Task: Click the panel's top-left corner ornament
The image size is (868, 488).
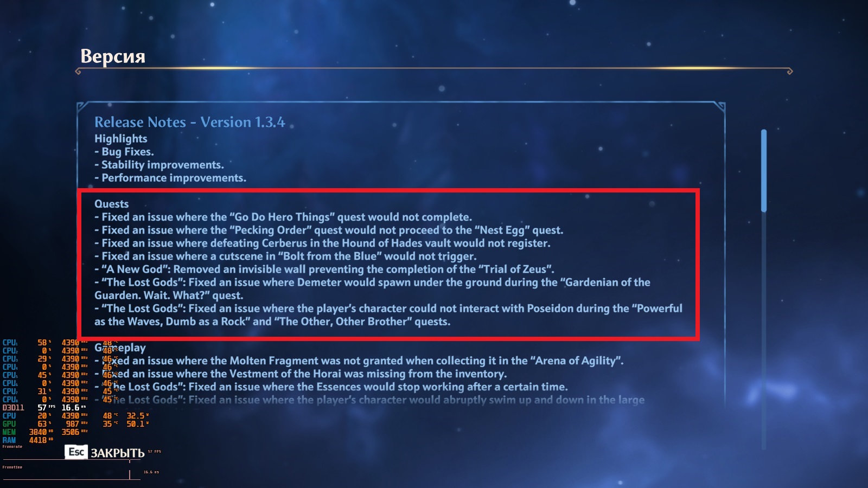Action: [x=82, y=106]
